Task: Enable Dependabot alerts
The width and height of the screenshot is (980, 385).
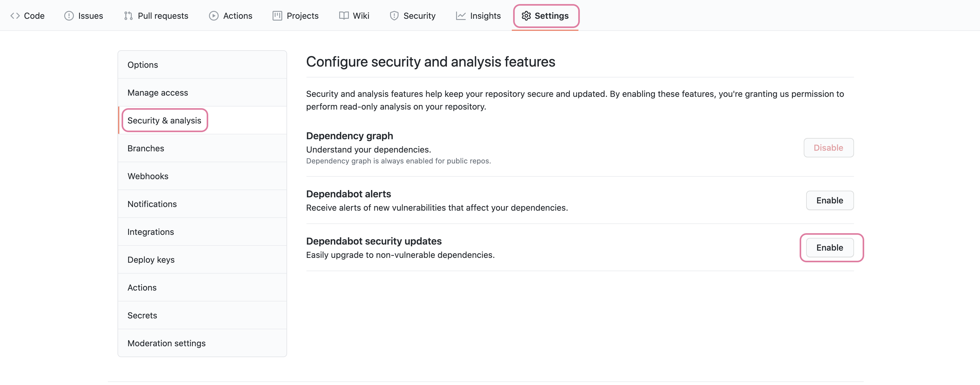Action: pyautogui.click(x=830, y=200)
